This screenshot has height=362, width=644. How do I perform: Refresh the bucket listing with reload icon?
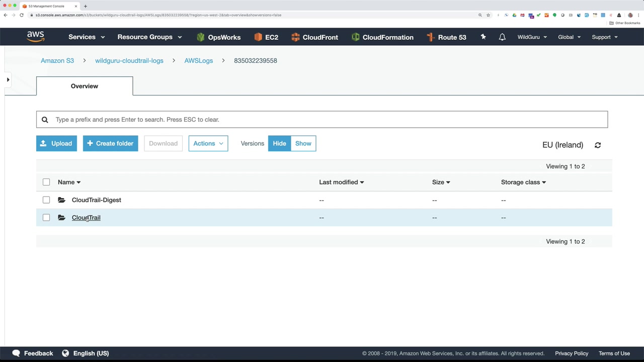598,145
